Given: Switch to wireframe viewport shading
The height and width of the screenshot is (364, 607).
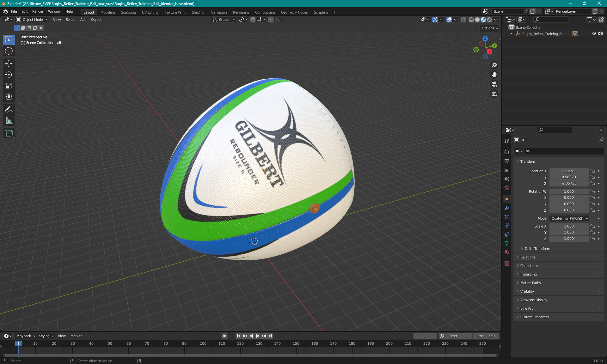Looking at the screenshot, I should [x=471, y=20].
